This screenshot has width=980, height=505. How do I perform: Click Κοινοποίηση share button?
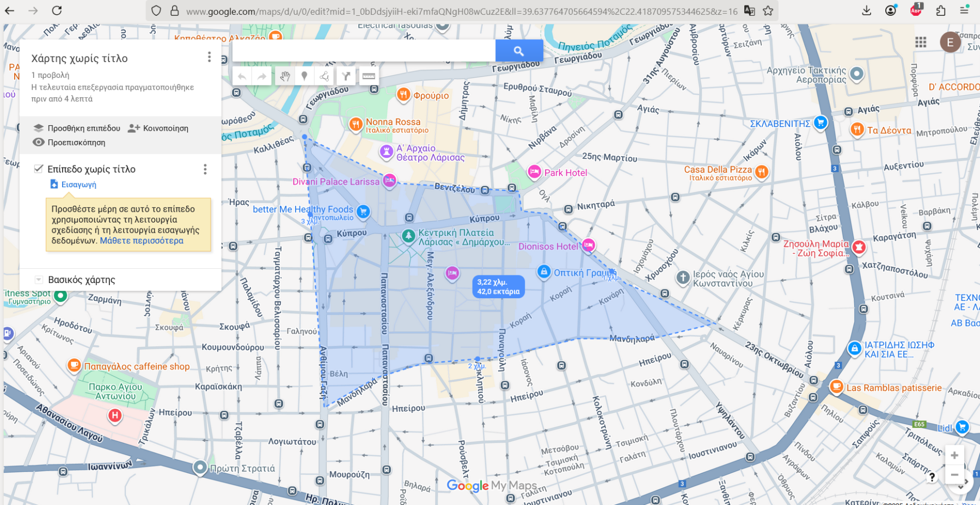[158, 128]
